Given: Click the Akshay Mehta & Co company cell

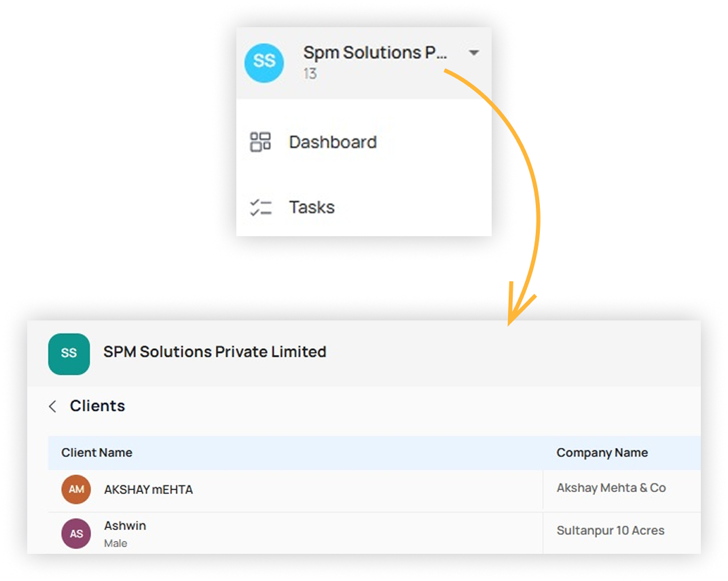Looking at the screenshot, I should (x=611, y=488).
